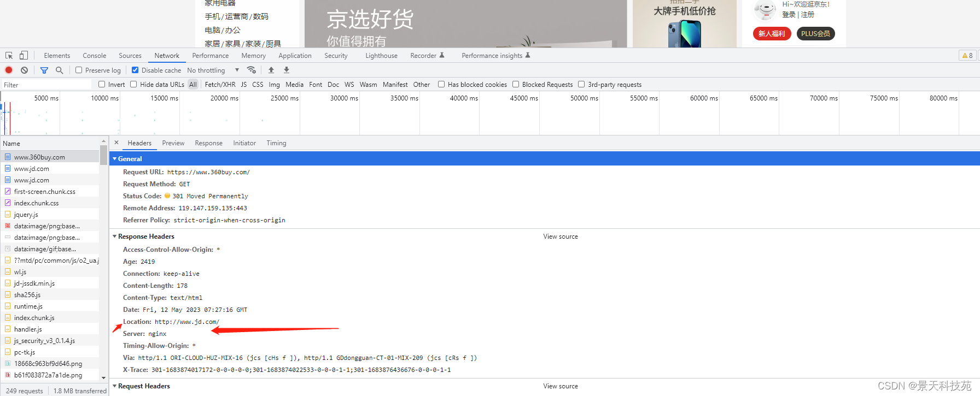Click 新人福利 red button on page
The height and width of the screenshot is (396, 980).
[x=772, y=34]
